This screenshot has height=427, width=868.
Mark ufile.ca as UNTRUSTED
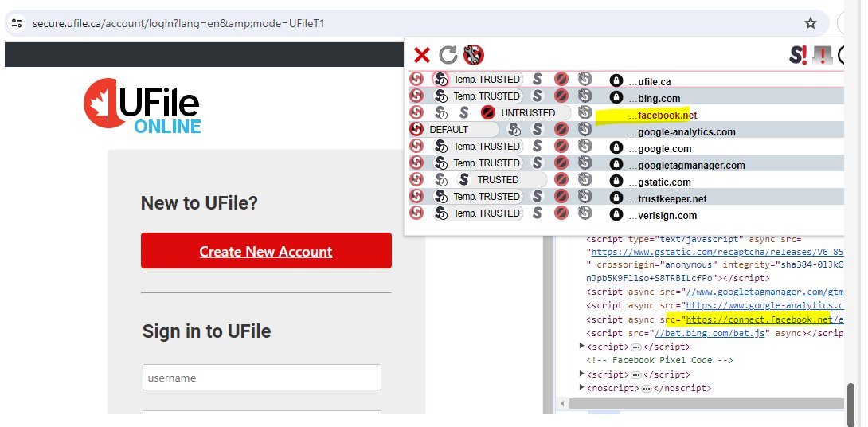coord(561,79)
